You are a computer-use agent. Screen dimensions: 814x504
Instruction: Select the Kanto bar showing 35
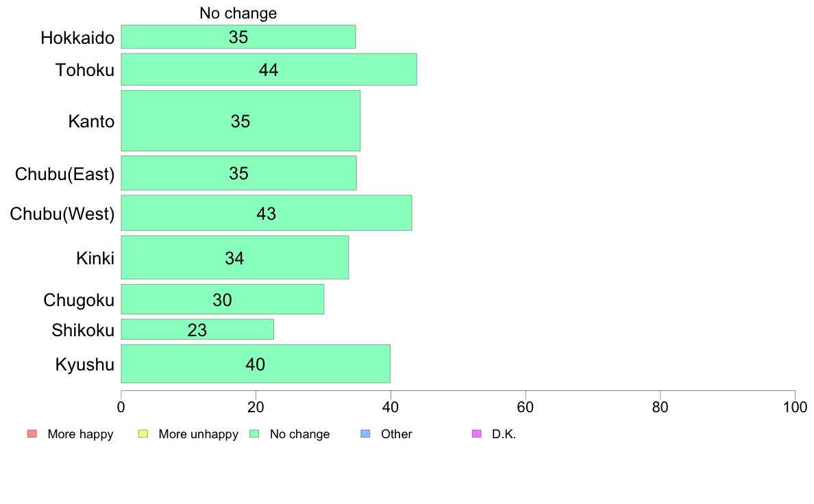click(x=241, y=121)
